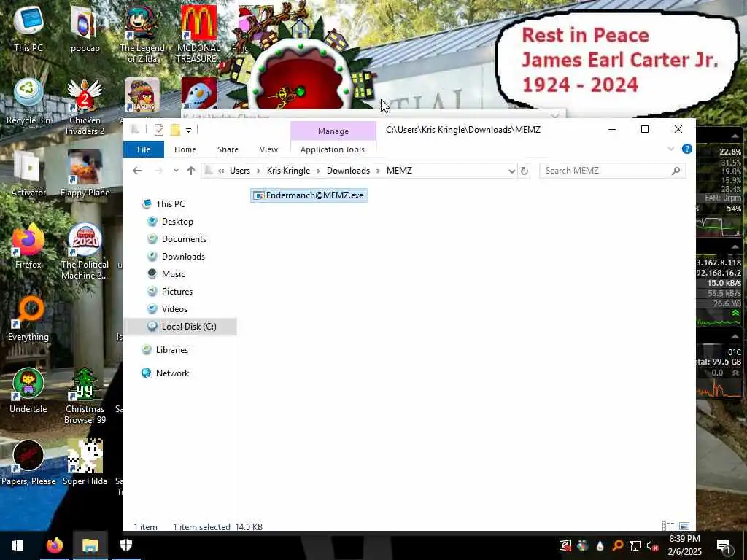Select Desktop in navigation pane
This screenshot has height=560, width=747.
(x=177, y=222)
